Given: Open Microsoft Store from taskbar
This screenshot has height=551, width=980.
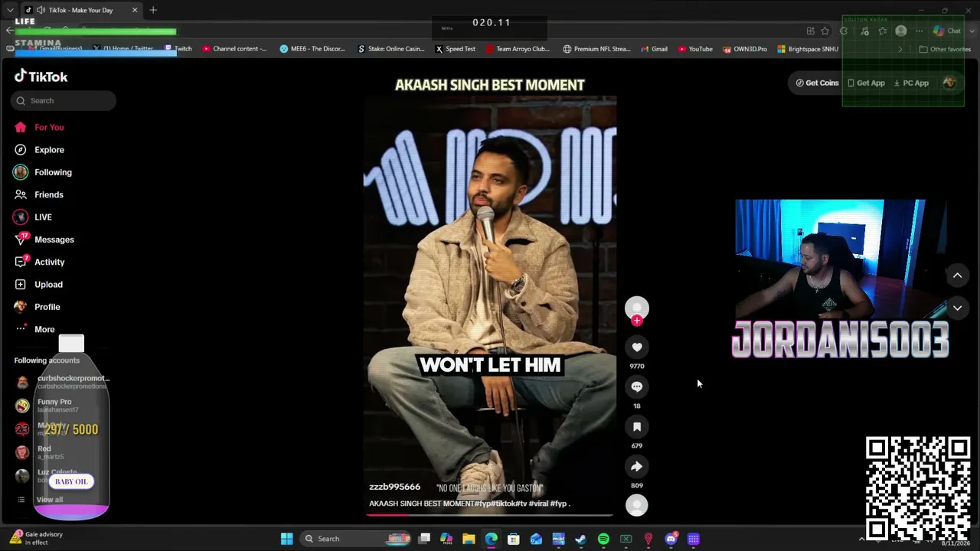Looking at the screenshot, I should tap(514, 539).
